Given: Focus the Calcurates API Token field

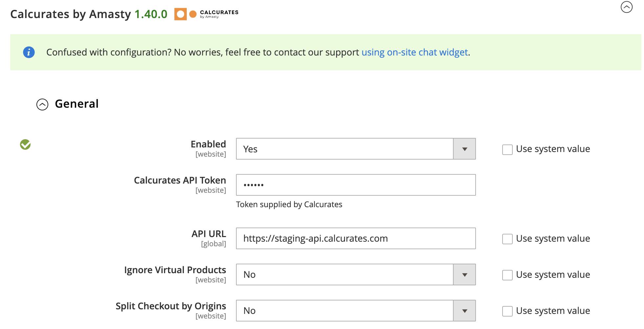Looking at the screenshot, I should (x=356, y=185).
